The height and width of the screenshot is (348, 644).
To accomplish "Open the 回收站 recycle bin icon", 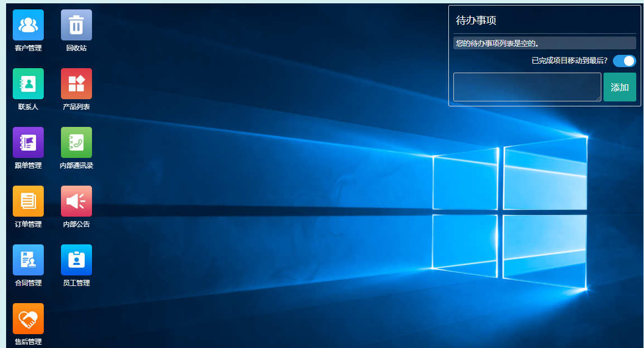I will tap(76, 25).
